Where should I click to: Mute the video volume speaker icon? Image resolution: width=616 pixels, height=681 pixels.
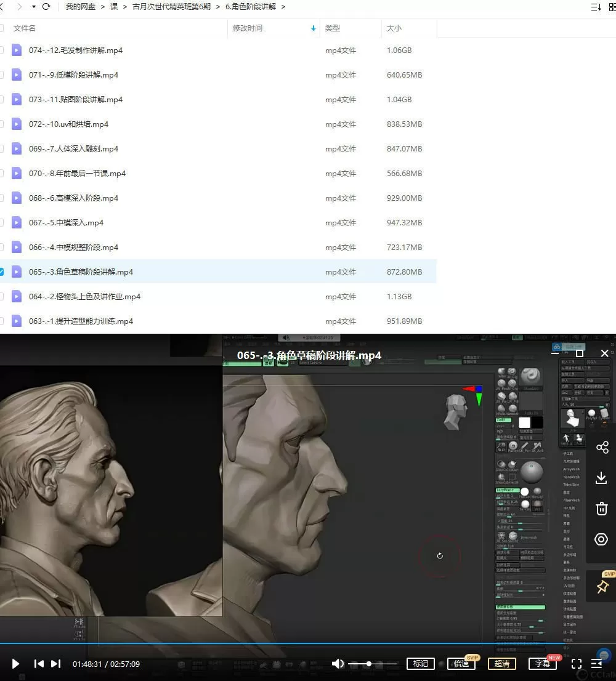click(x=338, y=664)
